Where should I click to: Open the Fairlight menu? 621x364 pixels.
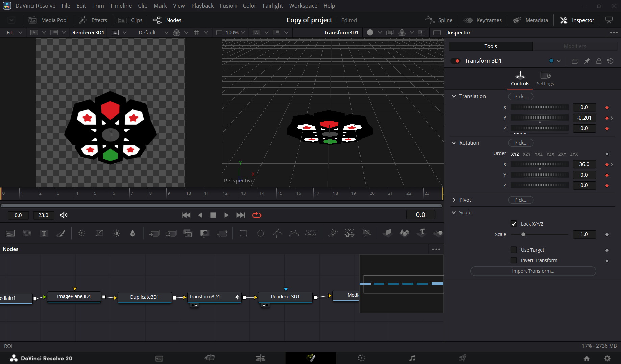[273, 6]
